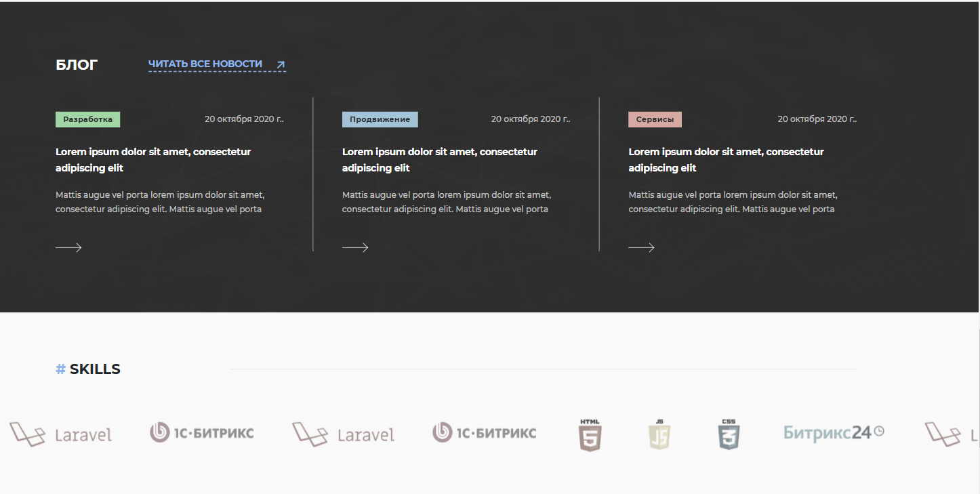Image resolution: width=980 pixels, height=494 pixels.
Task: Select the blue Продвижение category tag
Action: pos(380,119)
